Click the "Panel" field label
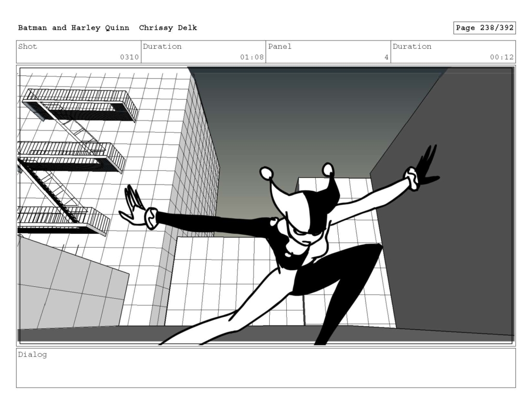Image resolution: width=532 pixels, height=412 pixels. click(280, 46)
